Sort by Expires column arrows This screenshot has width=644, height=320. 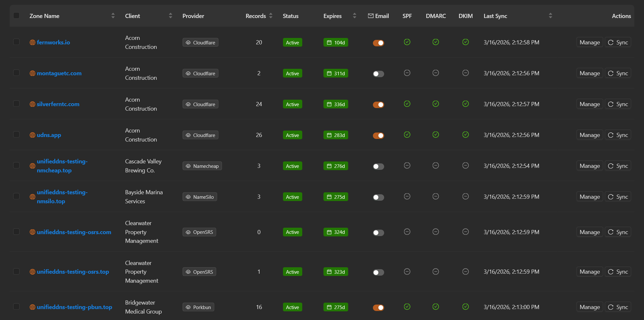355,16
